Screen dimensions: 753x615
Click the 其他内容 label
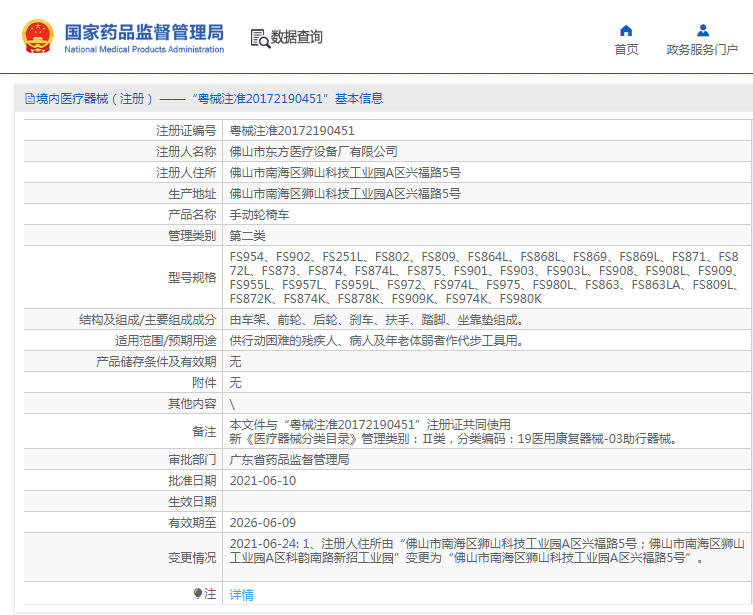[192, 404]
